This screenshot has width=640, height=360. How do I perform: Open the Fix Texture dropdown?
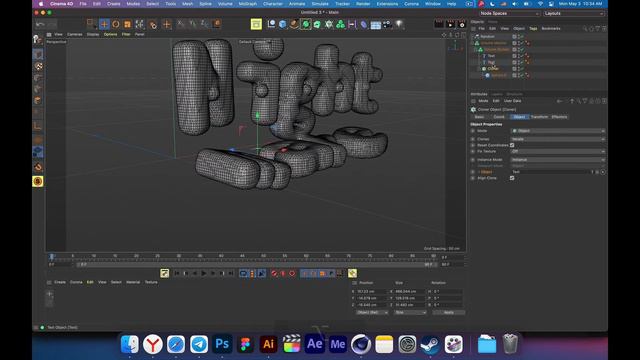click(x=558, y=151)
